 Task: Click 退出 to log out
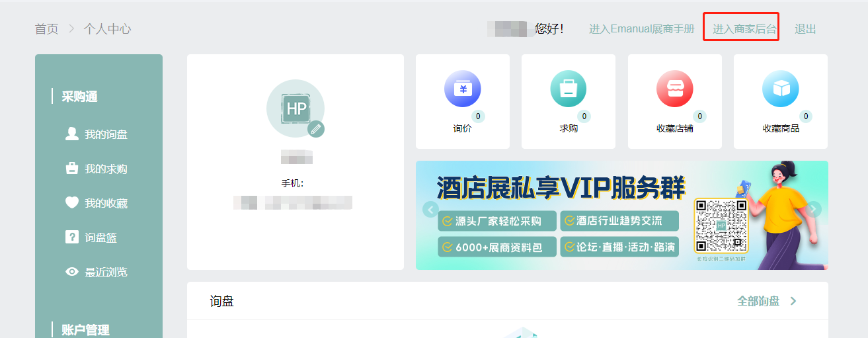805,29
